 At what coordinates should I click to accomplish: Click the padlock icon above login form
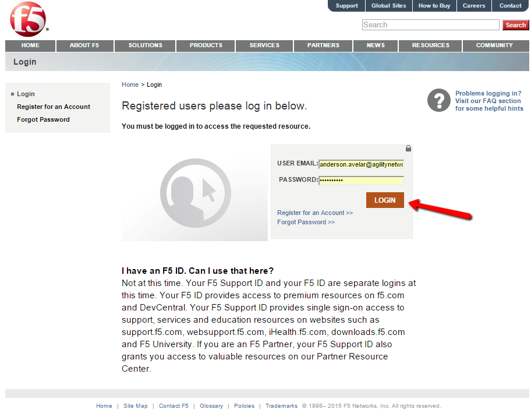coord(408,149)
